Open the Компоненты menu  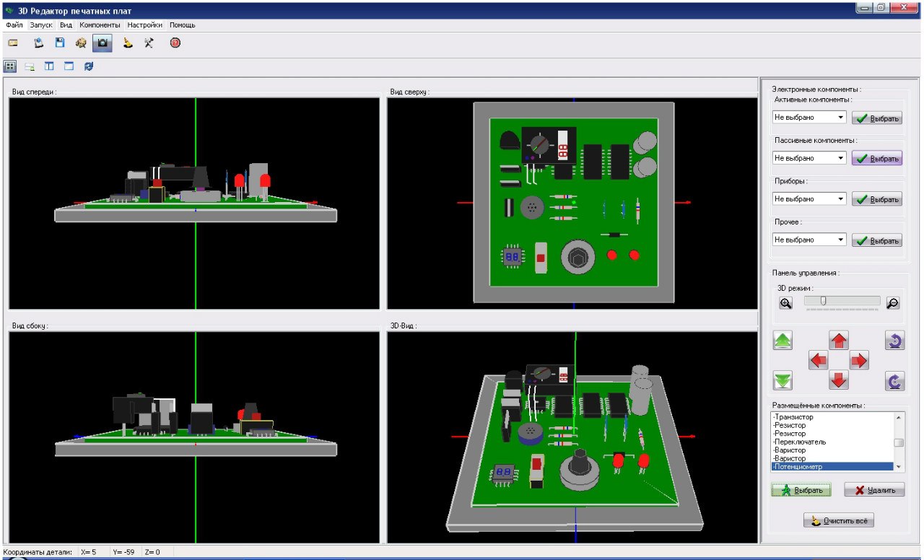tap(100, 25)
